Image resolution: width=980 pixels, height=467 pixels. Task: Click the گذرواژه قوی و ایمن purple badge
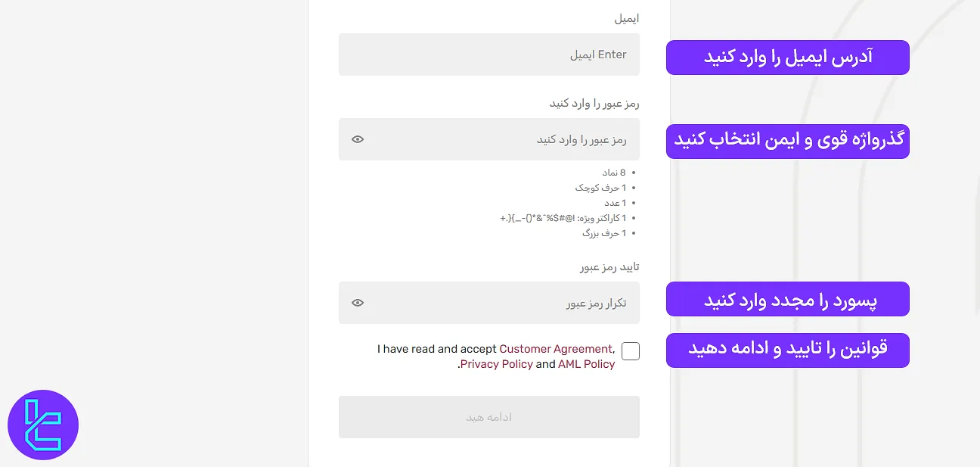click(787, 141)
